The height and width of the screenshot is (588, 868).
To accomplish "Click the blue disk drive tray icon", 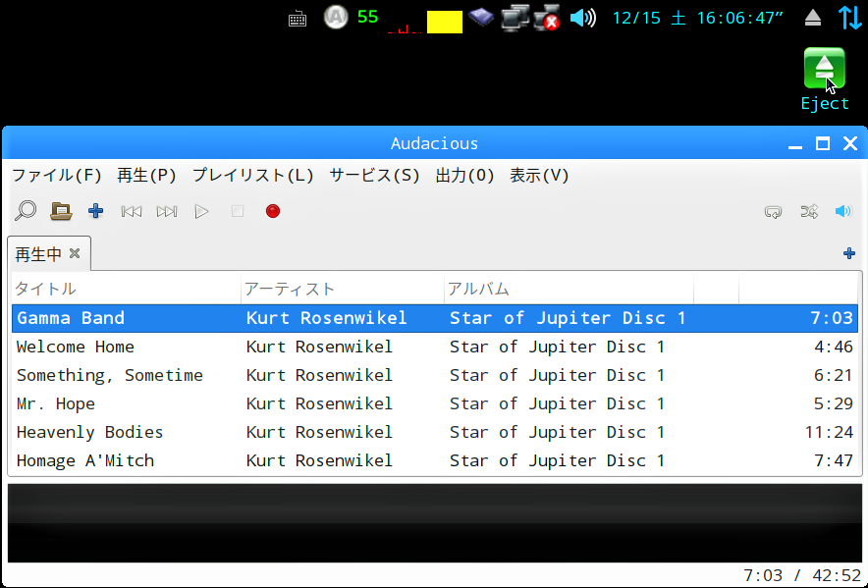I will (481, 17).
